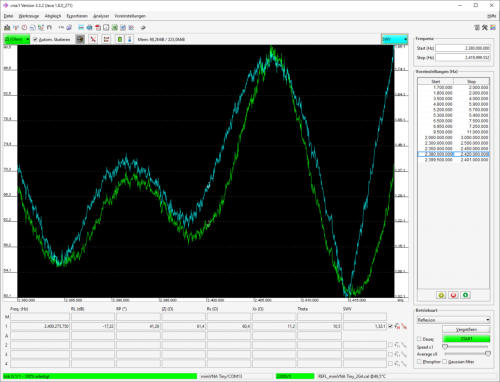Click the green battery icon beside chart options
500x382 pixels.
pos(120,39)
